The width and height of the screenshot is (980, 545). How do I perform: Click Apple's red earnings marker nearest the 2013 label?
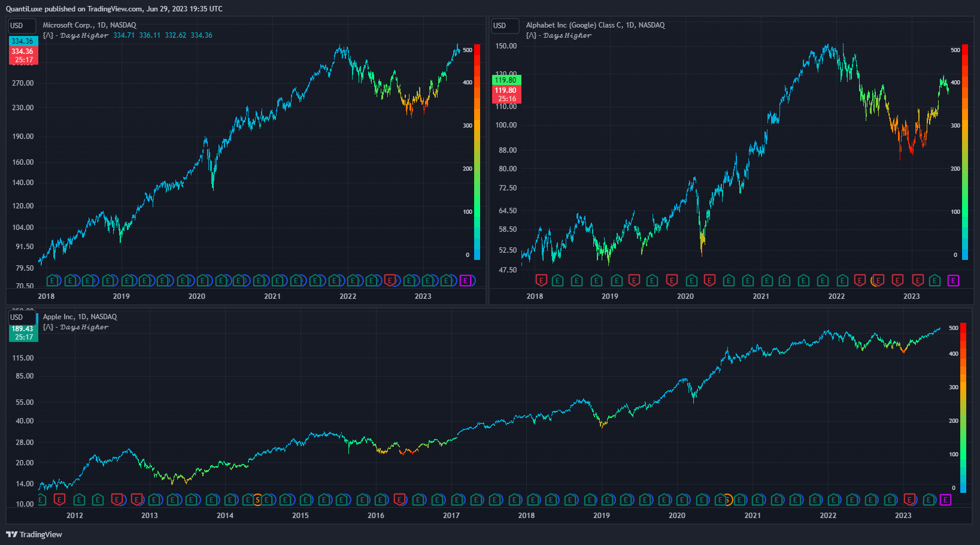click(x=136, y=499)
